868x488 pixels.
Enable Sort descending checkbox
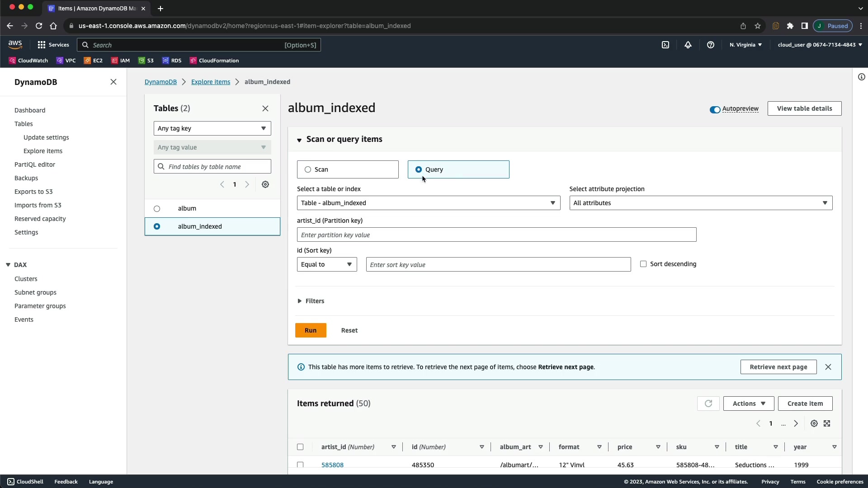[643, 264]
